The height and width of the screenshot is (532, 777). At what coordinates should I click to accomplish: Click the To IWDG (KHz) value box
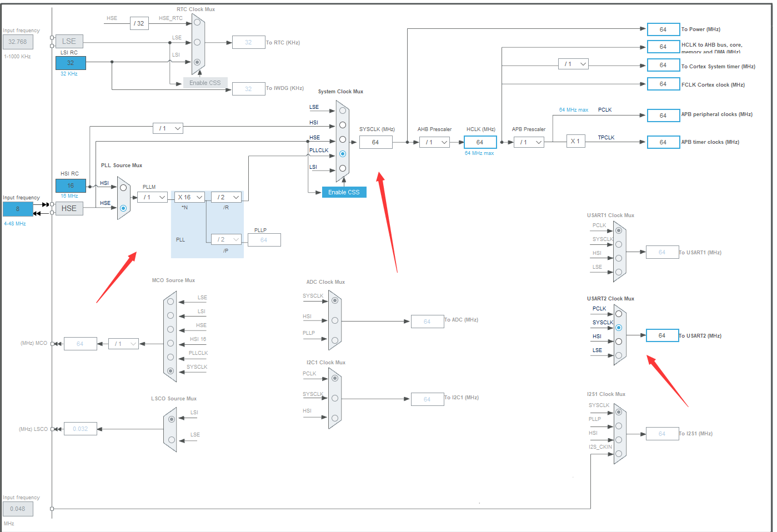[248, 89]
